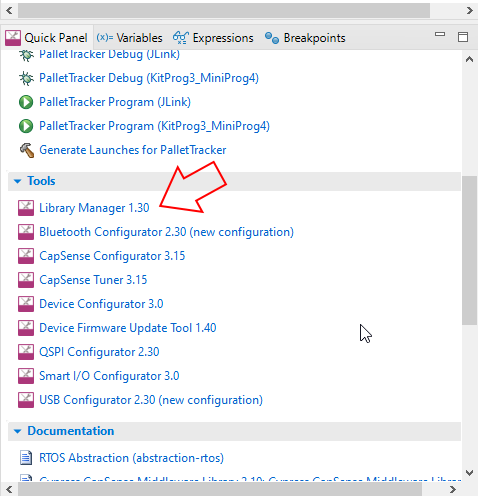Open the Breakpoints tab
Screen dimensions: 478x496
tap(305, 38)
